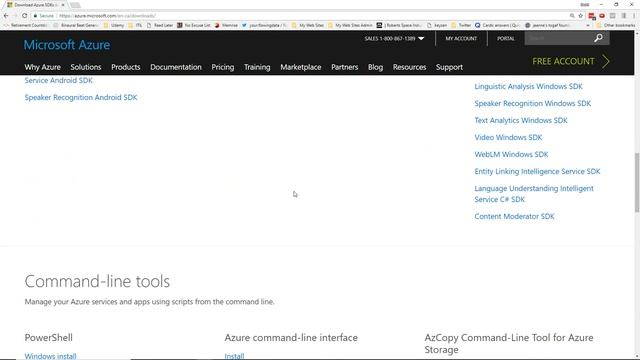The image size is (640, 360).
Task: Open the Marketplace menu item
Action: 301,67
